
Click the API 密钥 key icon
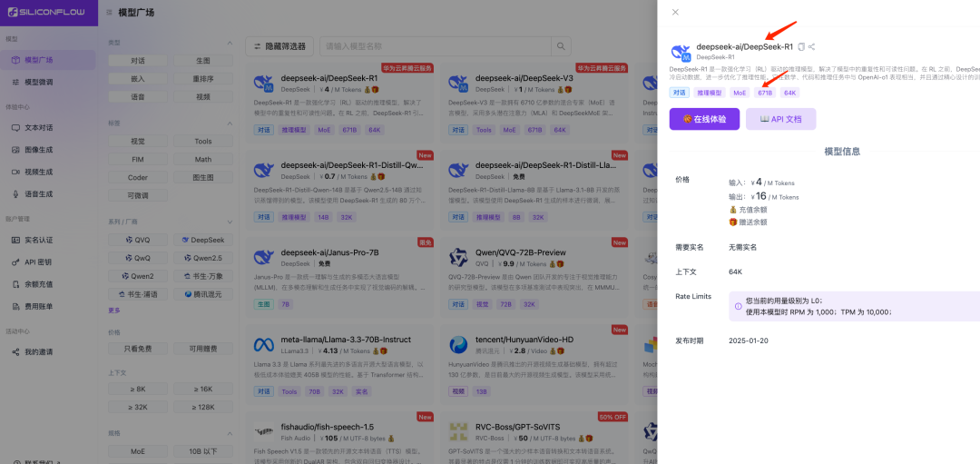[15, 262]
